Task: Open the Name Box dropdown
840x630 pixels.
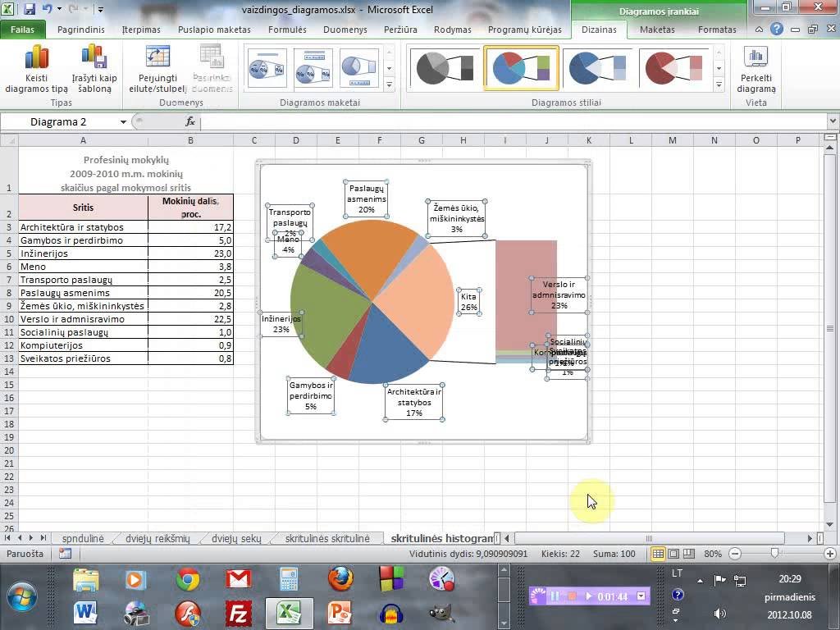Action: point(123,122)
